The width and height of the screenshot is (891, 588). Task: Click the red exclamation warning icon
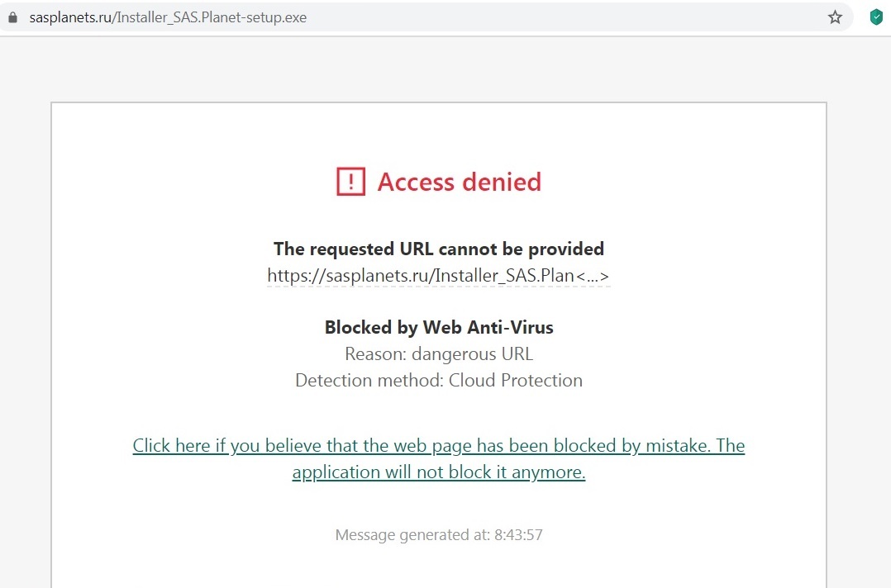[x=350, y=182]
